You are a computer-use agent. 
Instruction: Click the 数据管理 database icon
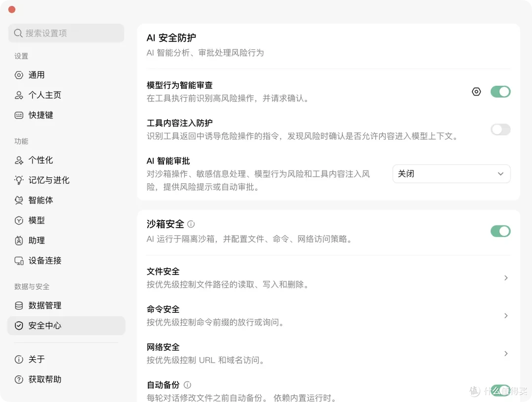point(19,305)
